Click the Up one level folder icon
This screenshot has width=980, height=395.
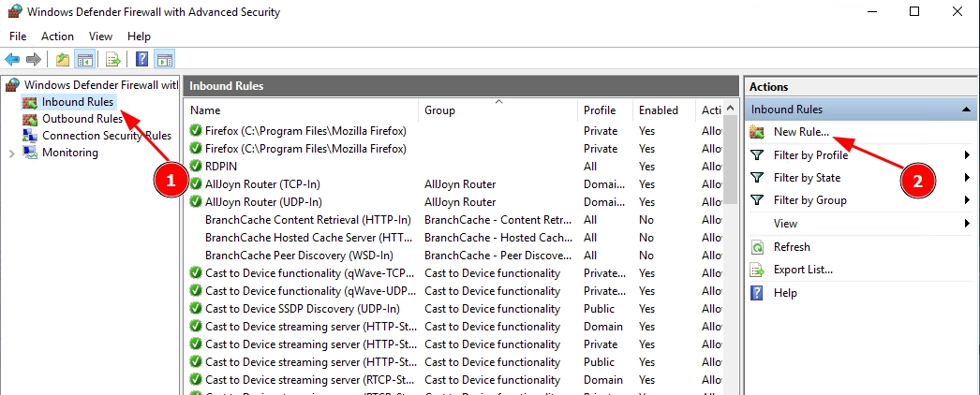tap(63, 60)
